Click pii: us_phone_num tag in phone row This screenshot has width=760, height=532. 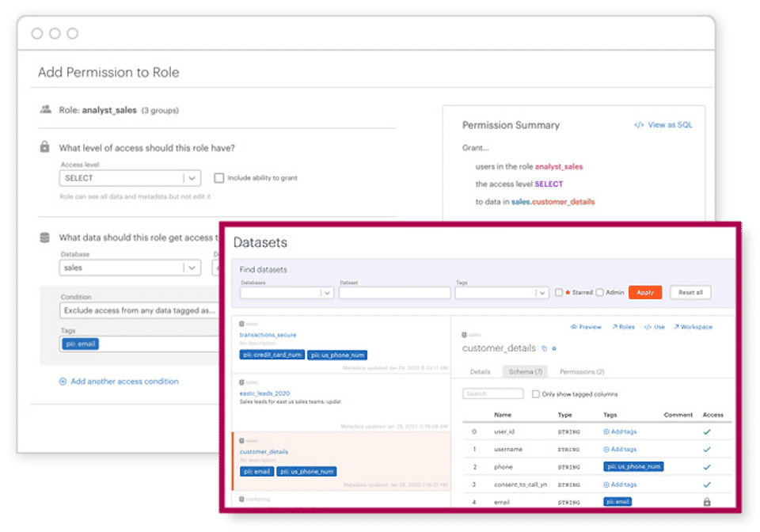point(633,466)
